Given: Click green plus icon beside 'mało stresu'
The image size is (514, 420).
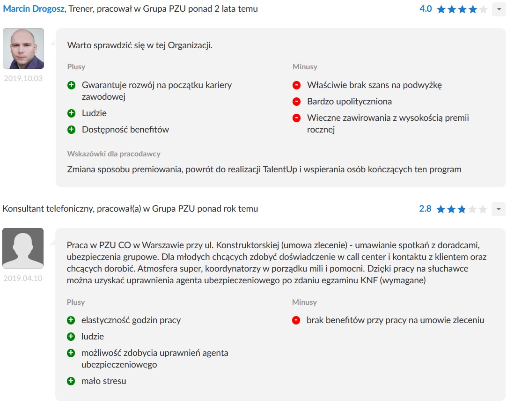Looking at the screenshot, I should [71, 381].
